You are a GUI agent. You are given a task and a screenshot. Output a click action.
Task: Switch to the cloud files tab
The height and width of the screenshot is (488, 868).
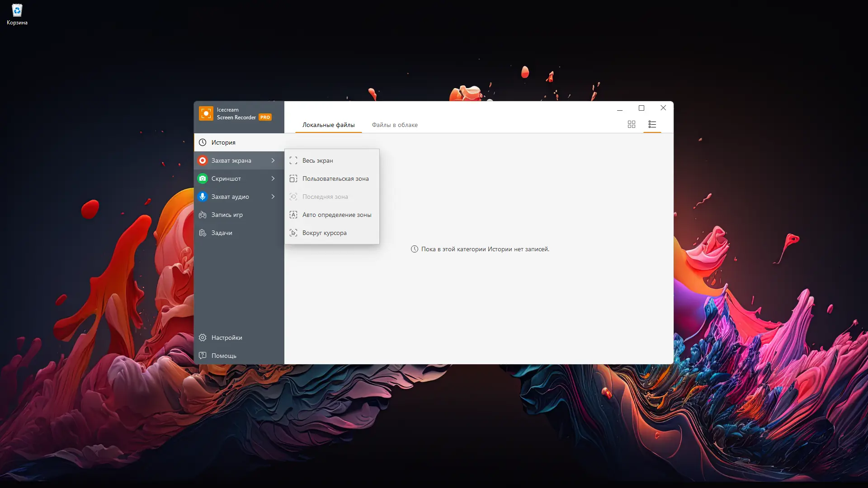394,125
